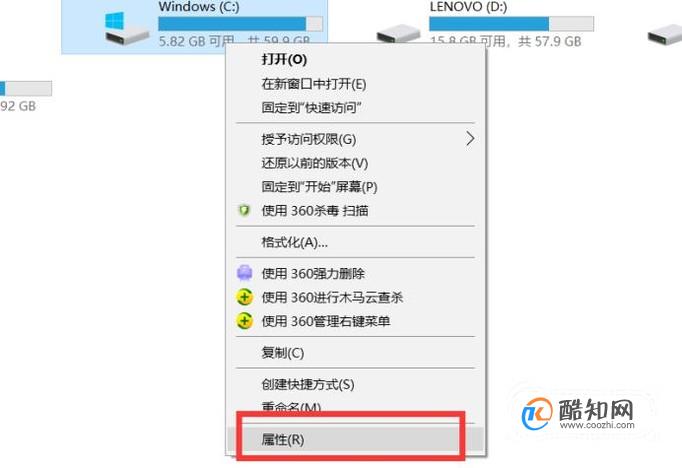Expand the 授予访问权限(G) submenu arrow

470,139
